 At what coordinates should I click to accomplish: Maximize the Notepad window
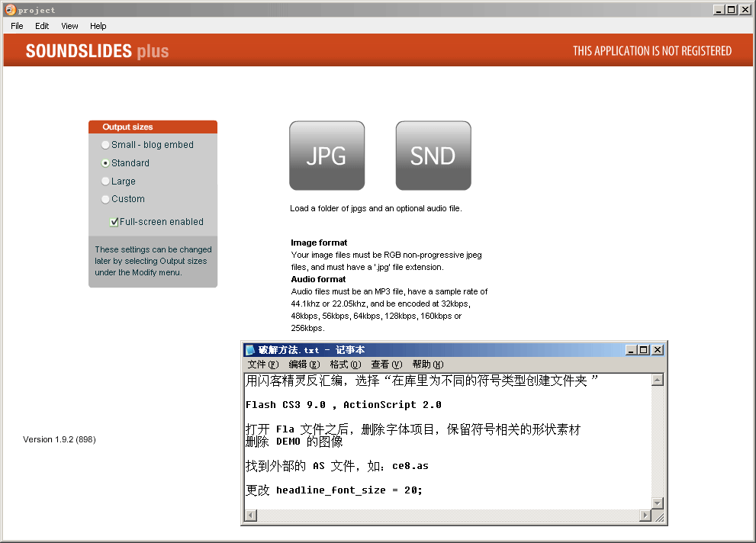644,350
